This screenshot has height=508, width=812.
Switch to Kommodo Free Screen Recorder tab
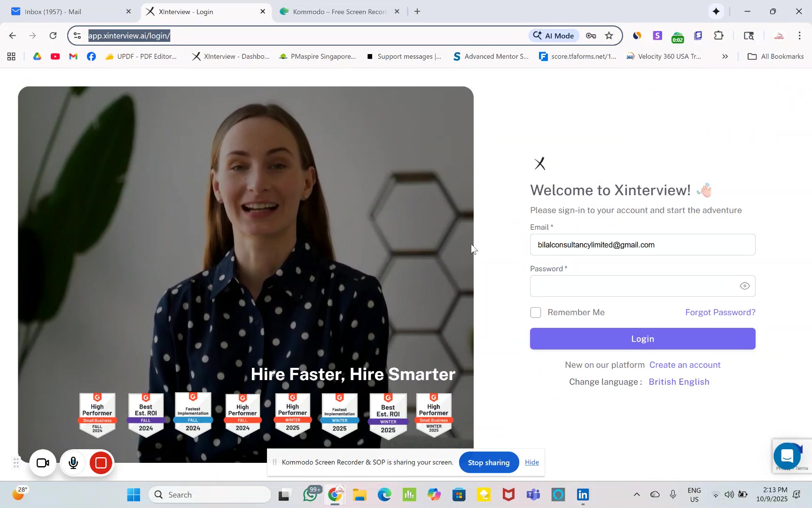pos(338,12)
